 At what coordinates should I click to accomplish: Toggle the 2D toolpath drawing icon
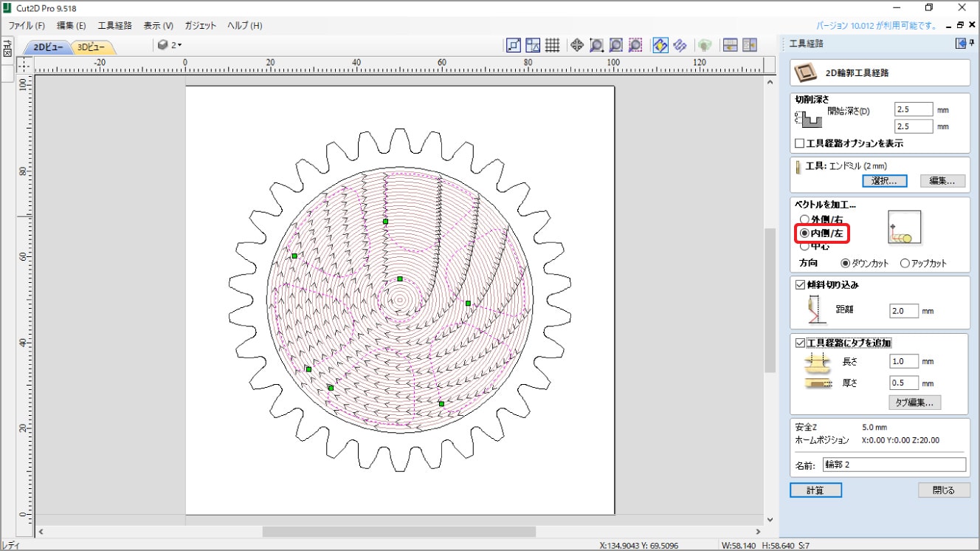point(660,45)
